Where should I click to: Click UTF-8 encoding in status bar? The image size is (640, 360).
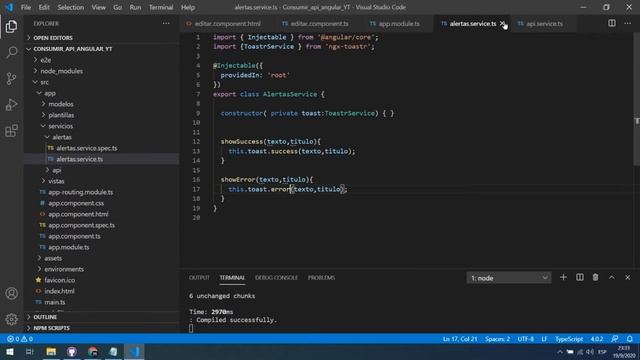(x=525, y=339)
